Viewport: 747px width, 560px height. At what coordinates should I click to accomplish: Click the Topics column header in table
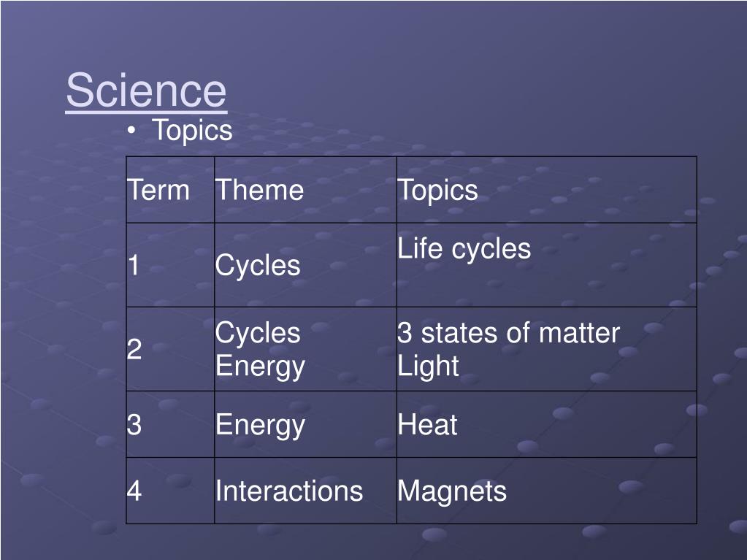(x=547, y=190)
